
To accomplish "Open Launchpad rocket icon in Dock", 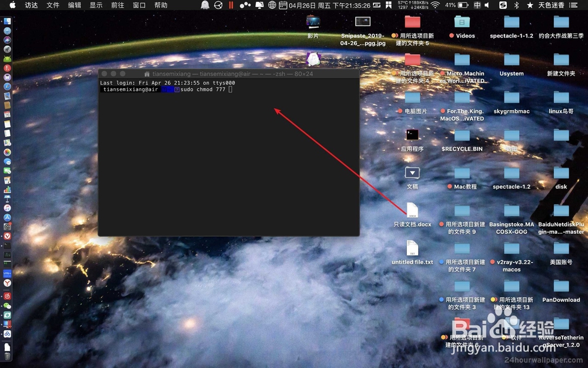I will [x=7, y=49].
